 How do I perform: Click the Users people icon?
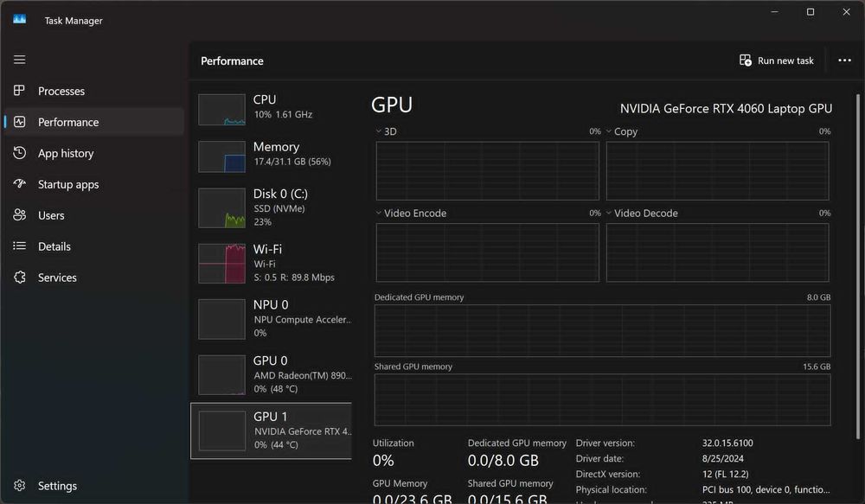point(19,215)
